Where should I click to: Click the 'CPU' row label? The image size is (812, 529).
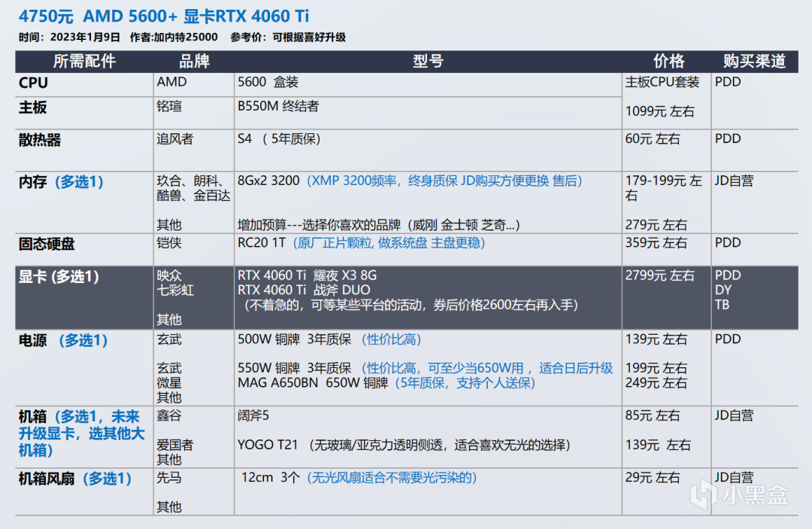coord(33,83)
